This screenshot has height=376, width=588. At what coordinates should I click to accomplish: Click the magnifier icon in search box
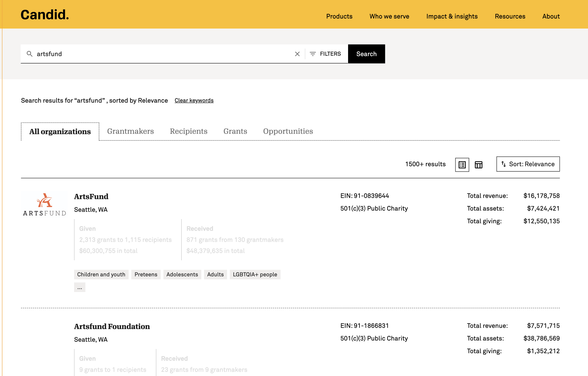pos(30,54)
